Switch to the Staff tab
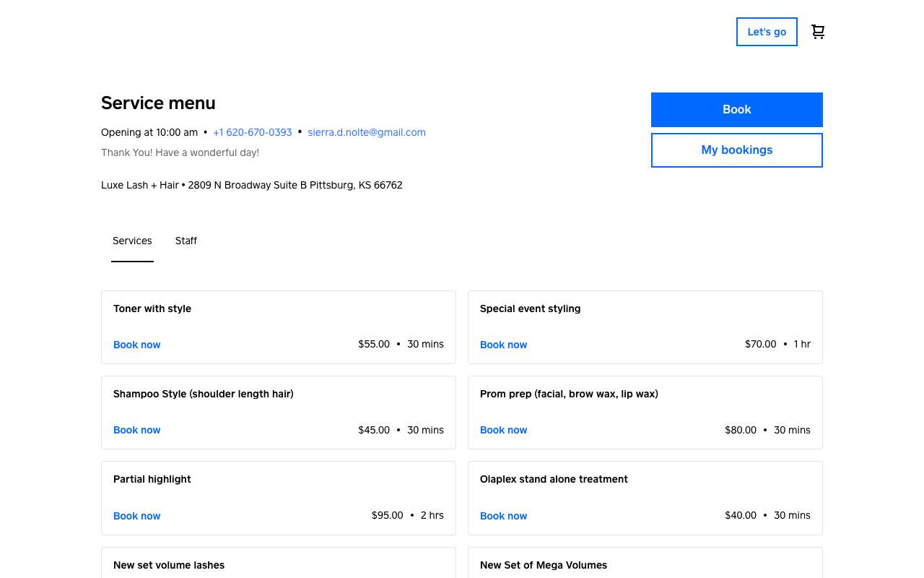The image size is (924, 578). coord(186,241)
